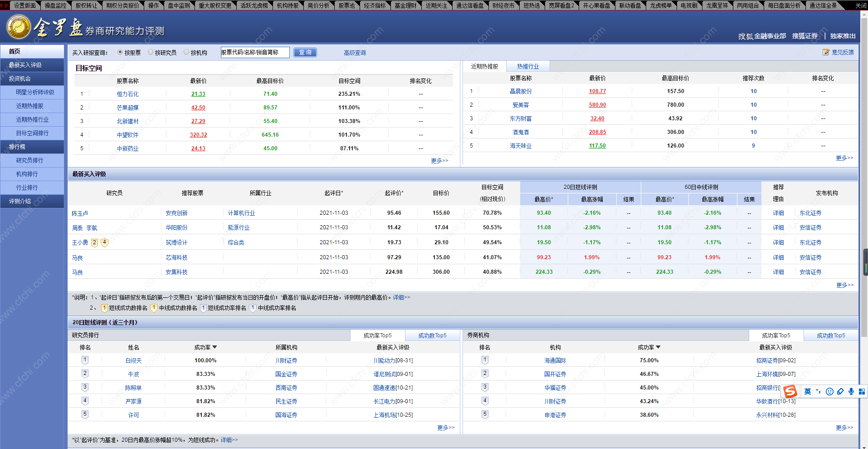Screen dimensions: 868x449
Task: Click the right red arrow before the top tabs
Action: click(x=6, y=5)
